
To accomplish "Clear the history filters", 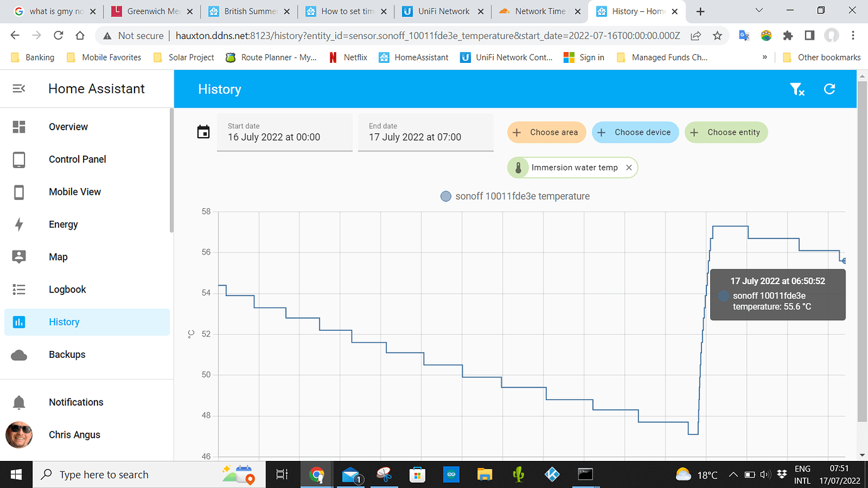I will click(798, 89).
